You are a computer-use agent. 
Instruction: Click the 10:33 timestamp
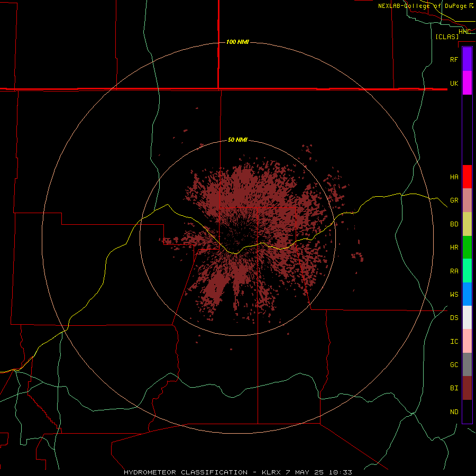coord(340,472)
